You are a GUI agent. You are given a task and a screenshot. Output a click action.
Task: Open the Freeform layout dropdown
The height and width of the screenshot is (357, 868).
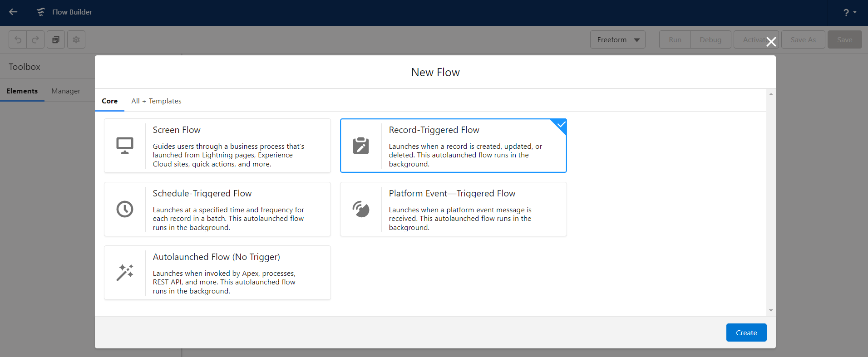tap(617, 40)
